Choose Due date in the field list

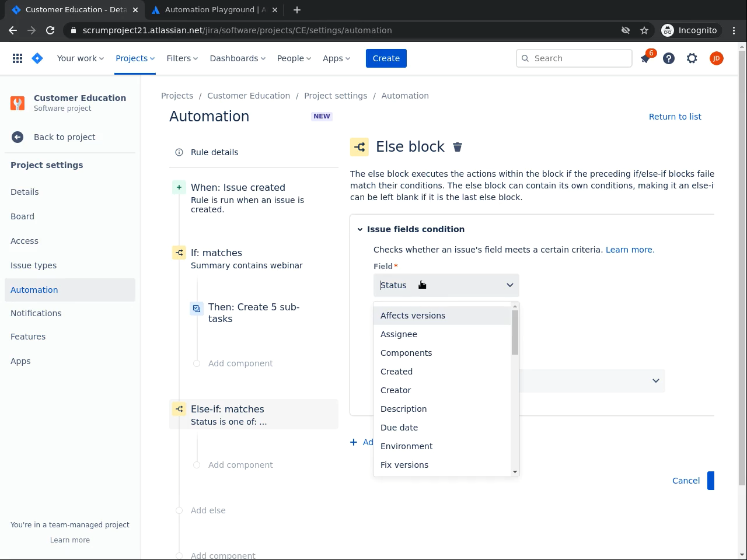point(399,428)
